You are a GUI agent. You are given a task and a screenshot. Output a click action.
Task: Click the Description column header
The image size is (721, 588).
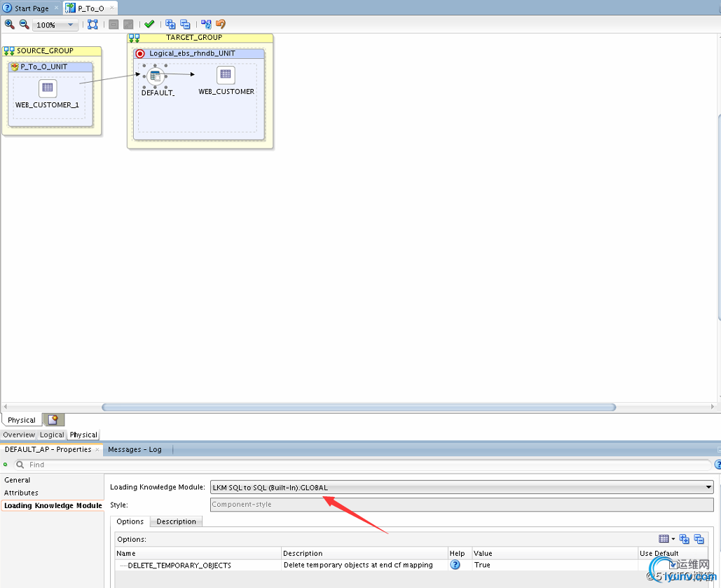364,553
